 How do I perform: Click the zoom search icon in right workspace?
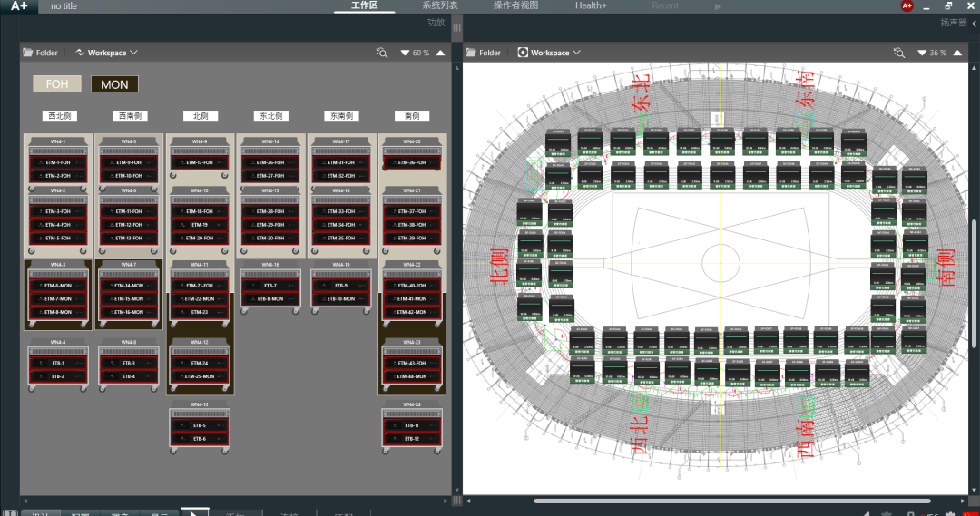(898, 53)
